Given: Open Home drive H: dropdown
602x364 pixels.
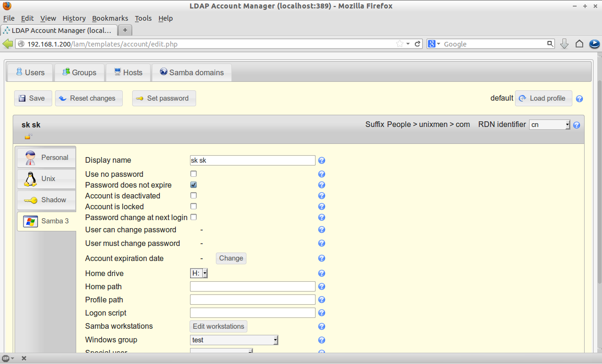Looking at the screenshot, I should (198, 273).
